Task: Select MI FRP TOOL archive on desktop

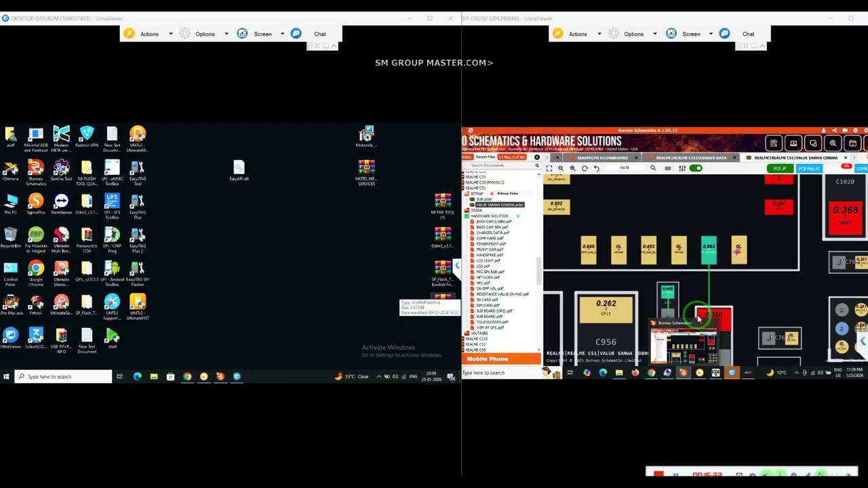Action: point(443,207)
